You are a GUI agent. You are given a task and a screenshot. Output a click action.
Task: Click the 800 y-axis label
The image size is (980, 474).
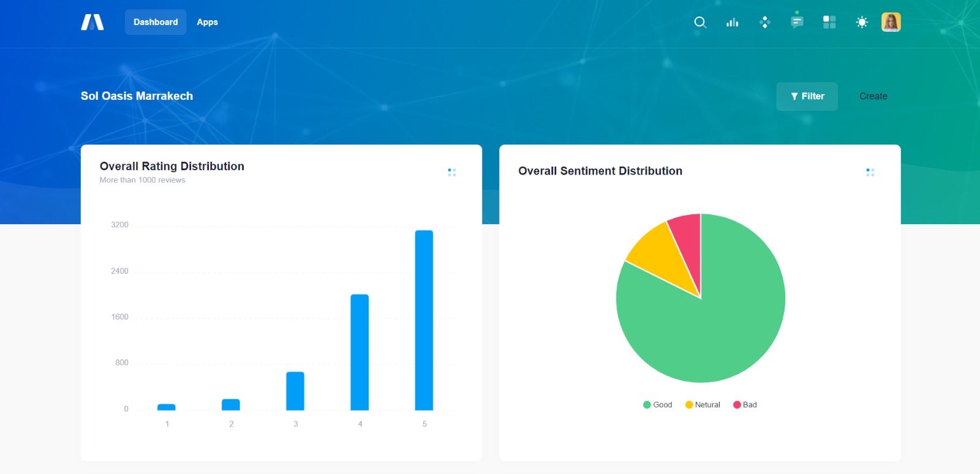pos(122,363)
